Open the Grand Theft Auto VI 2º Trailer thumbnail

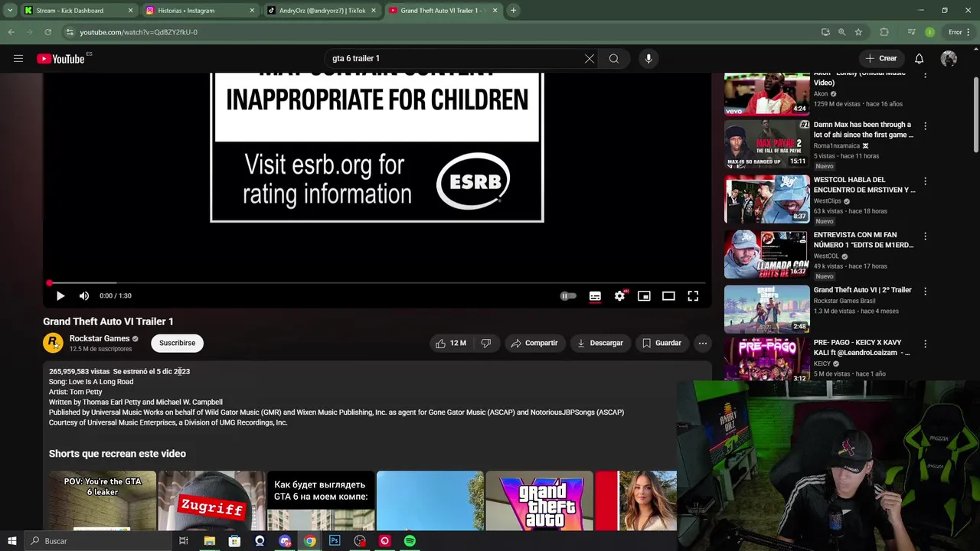click(766, 309)
